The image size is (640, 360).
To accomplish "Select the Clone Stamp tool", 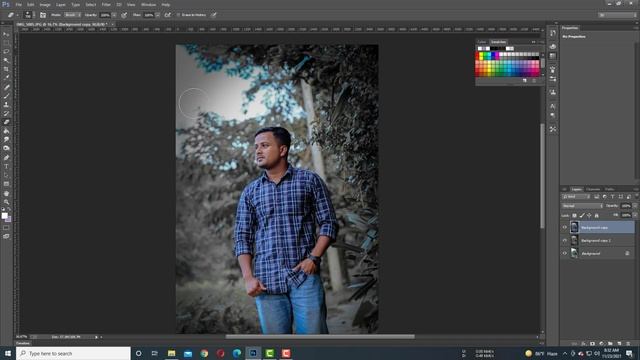I will (x=6, y=104).
